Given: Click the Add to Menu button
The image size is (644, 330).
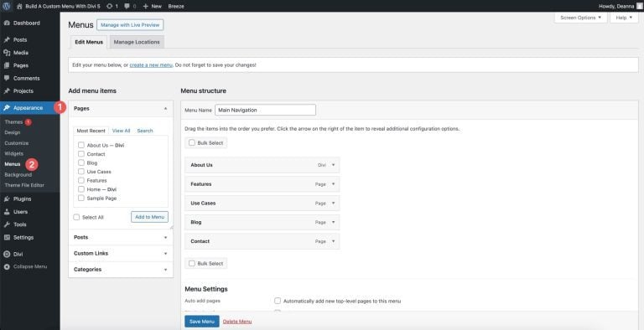Looking at the screenshot, I should [149, 217].
